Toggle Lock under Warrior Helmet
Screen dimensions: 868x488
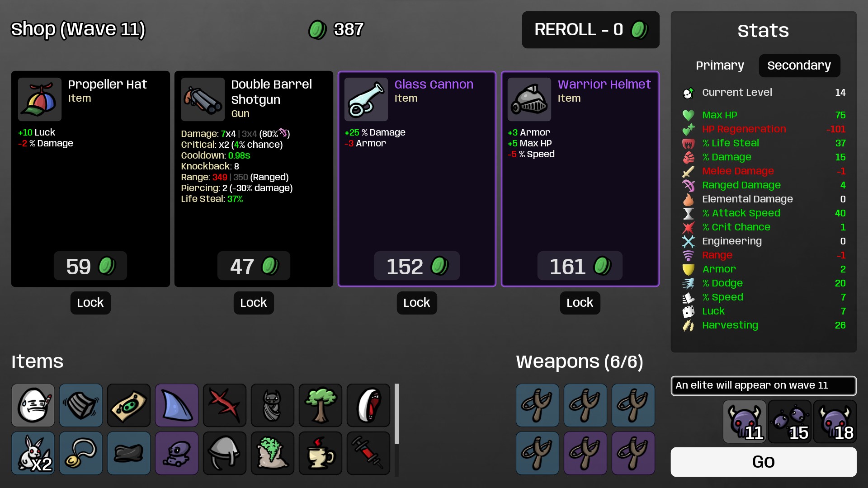click(x=580, y=303)
